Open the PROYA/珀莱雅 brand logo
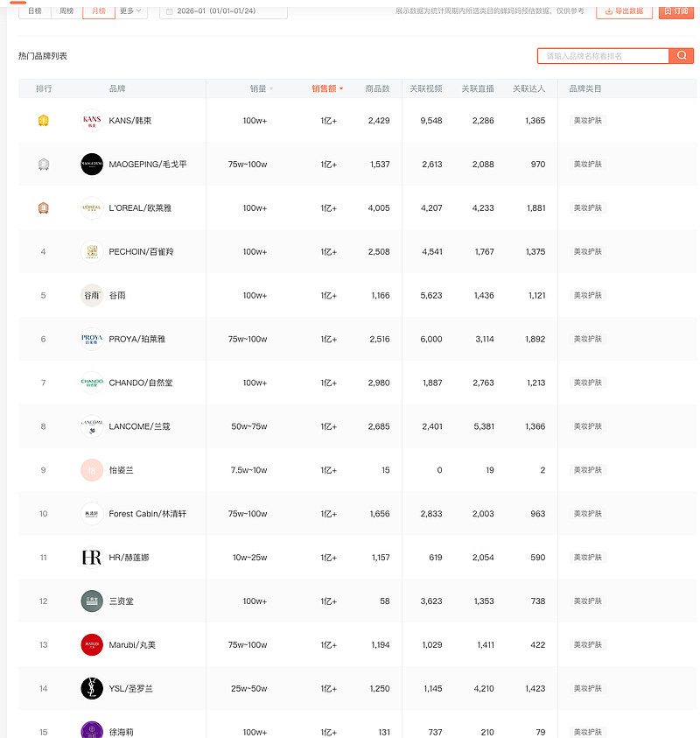Image resolution: width=700 pixels, height=738 pixels. click(92, 339)
